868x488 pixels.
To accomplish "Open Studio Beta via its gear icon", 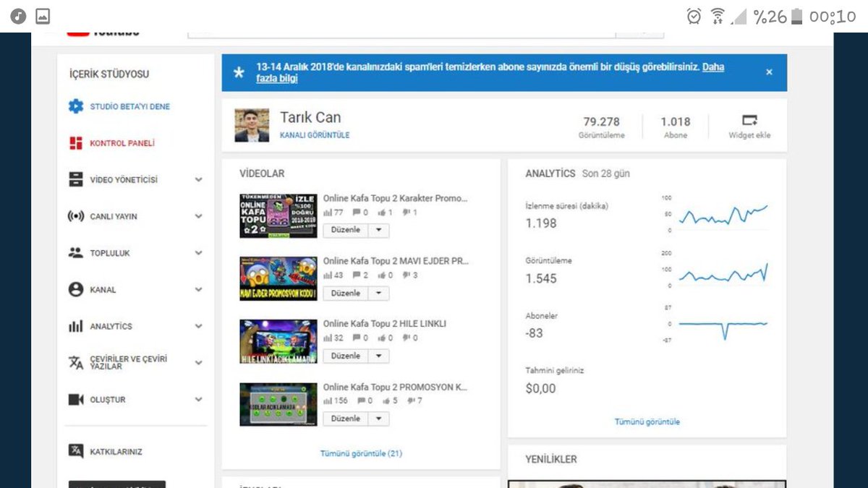I will pyautogui.click(x=76, y=106).
